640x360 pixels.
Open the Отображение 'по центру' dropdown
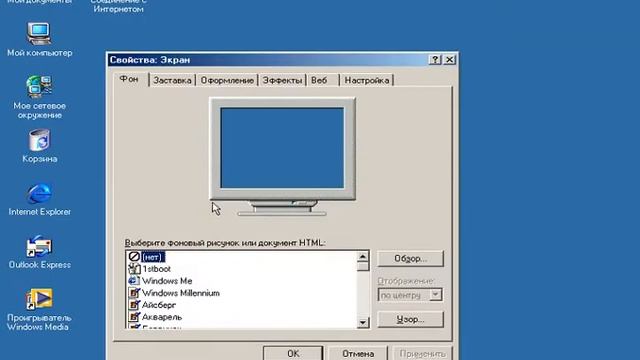click(410, 295)
